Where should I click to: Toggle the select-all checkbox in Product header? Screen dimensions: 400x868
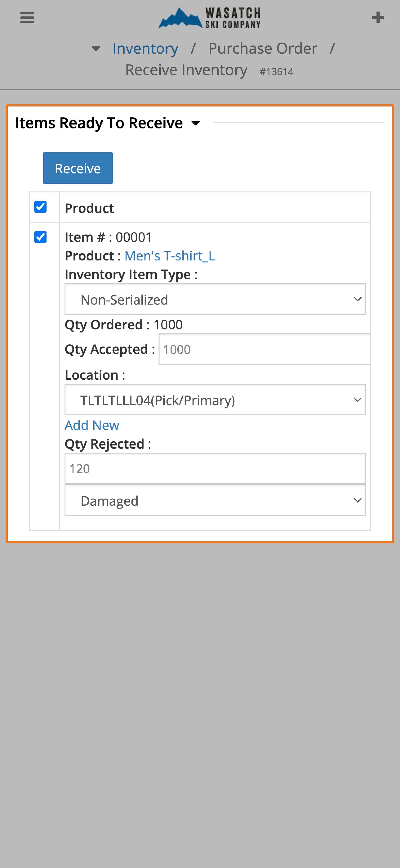pos(40,207)
